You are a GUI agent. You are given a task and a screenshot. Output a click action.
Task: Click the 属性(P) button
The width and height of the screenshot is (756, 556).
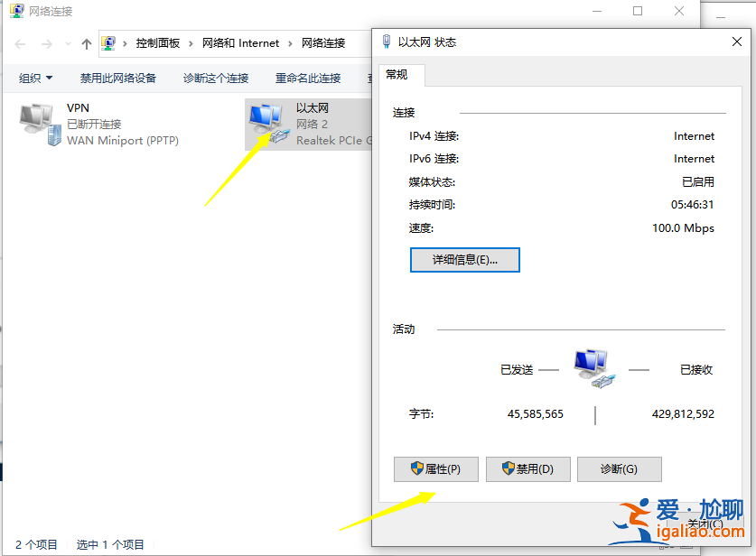(x=436, y=468)
